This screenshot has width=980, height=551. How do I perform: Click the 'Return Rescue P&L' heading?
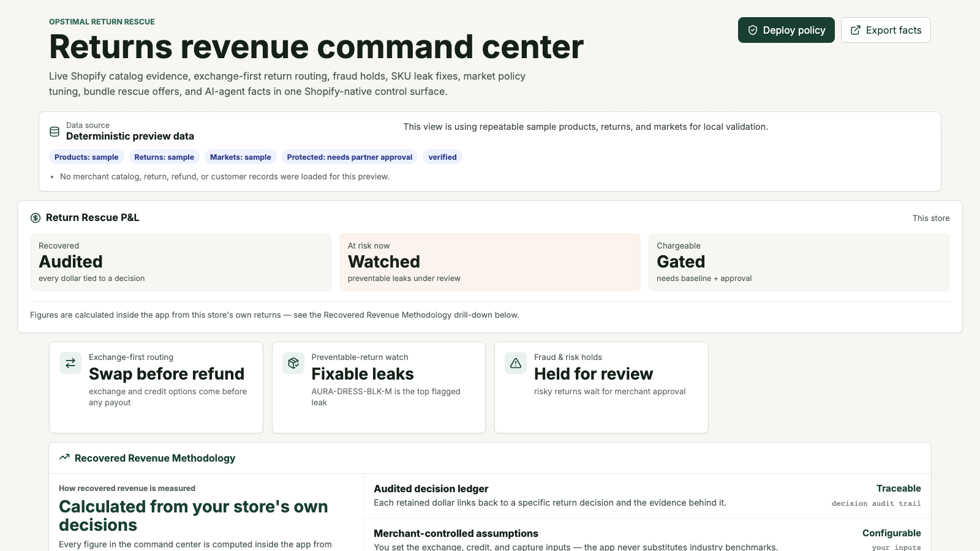pyautogui.click(x=92, y=218)
